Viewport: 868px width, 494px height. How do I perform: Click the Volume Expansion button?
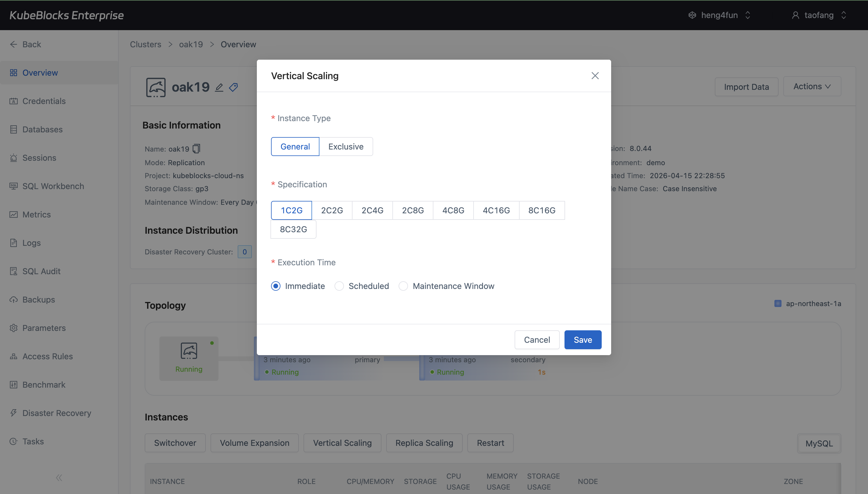(x=254, y=443)
